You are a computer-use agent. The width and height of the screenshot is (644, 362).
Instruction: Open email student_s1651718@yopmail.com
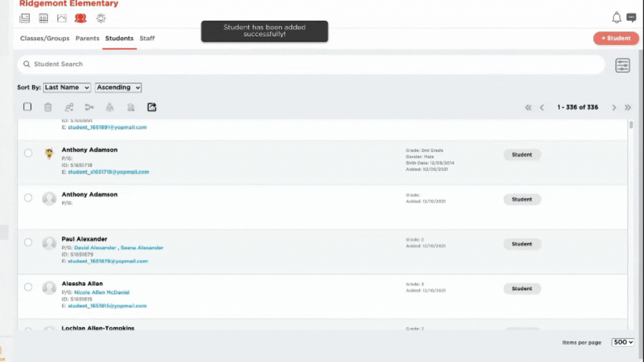coord(108,172)
